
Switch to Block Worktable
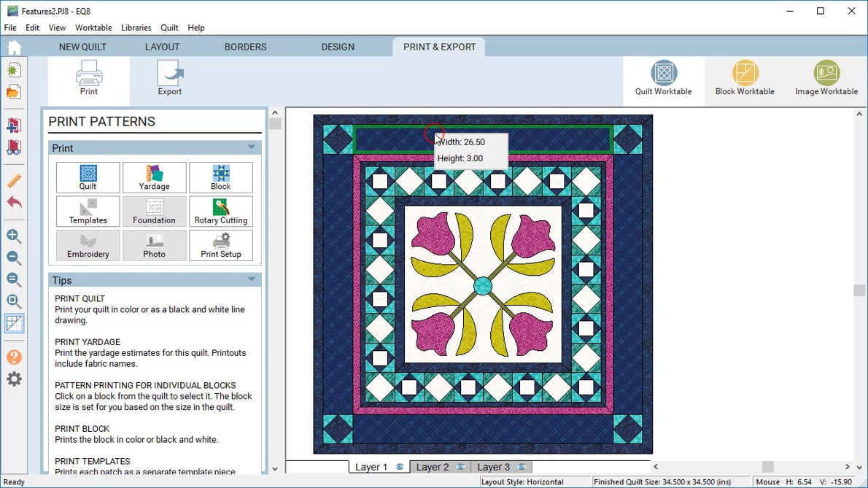745,79
